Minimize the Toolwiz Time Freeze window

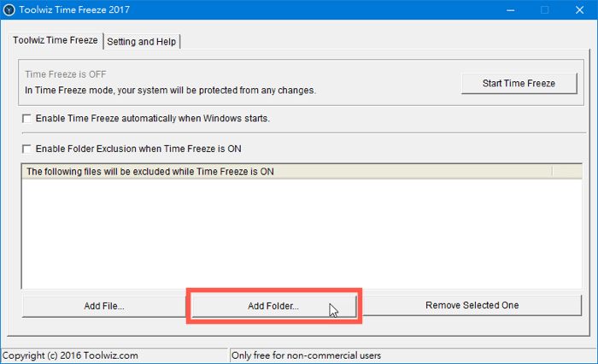tap(511, 10)
